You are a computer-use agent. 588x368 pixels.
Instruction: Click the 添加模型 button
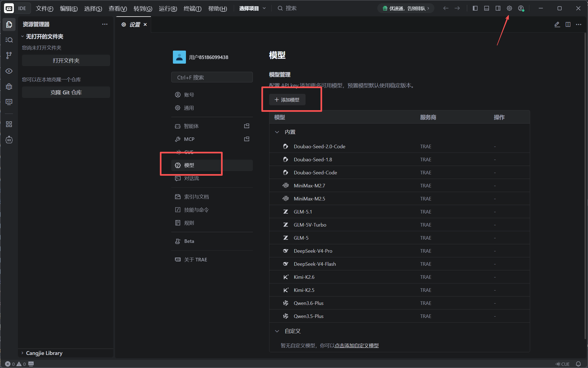pyautogui.click(x=287, y=100)
